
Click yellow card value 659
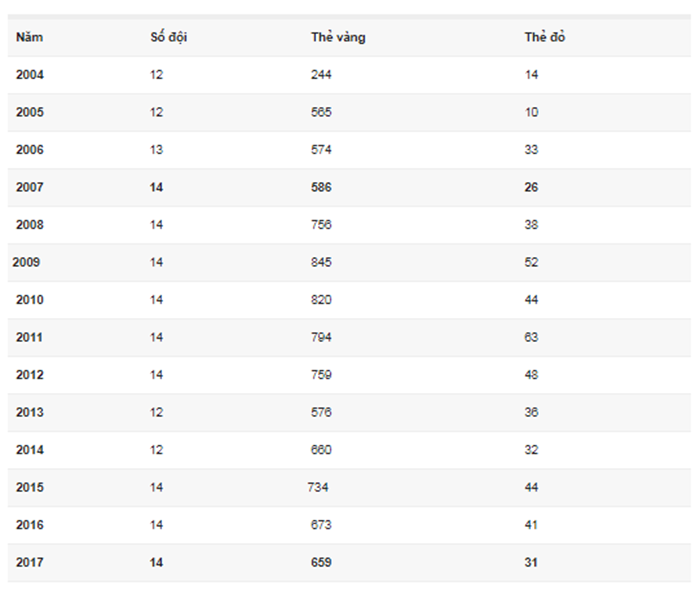pos(321,562)
